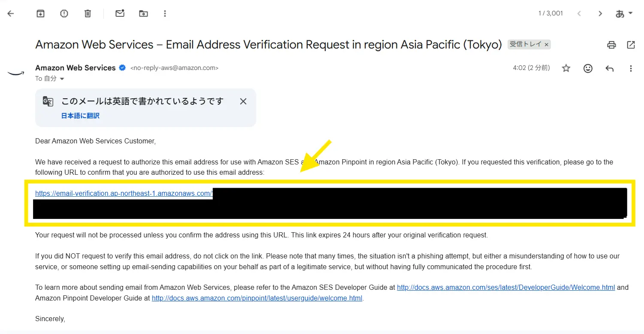Expand recipient details next to To 自分
The width and height of the screenshot is (644, 334).
pyautogui.click(x=62, y=79)
